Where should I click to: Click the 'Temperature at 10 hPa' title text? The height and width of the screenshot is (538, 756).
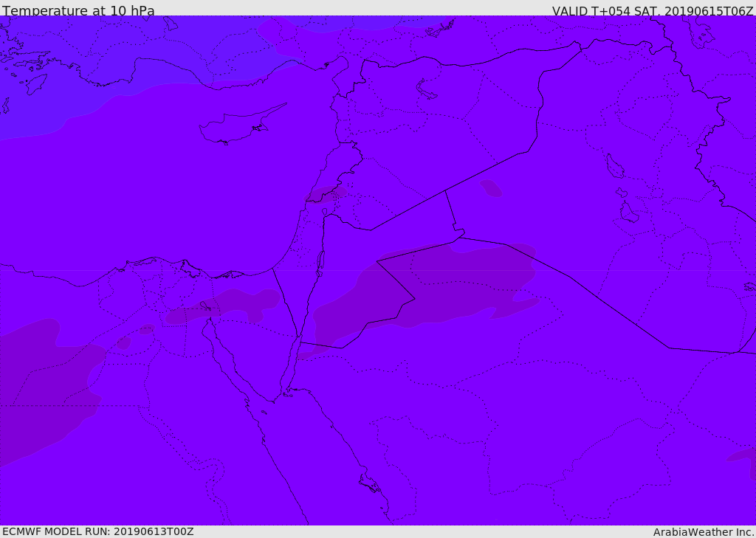pos(78,10)
